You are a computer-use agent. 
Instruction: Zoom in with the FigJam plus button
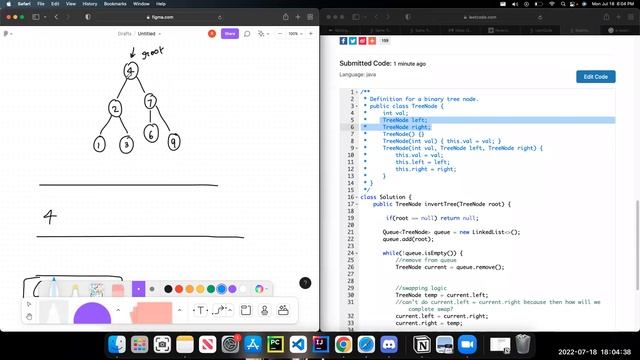(x=311, y=33)
